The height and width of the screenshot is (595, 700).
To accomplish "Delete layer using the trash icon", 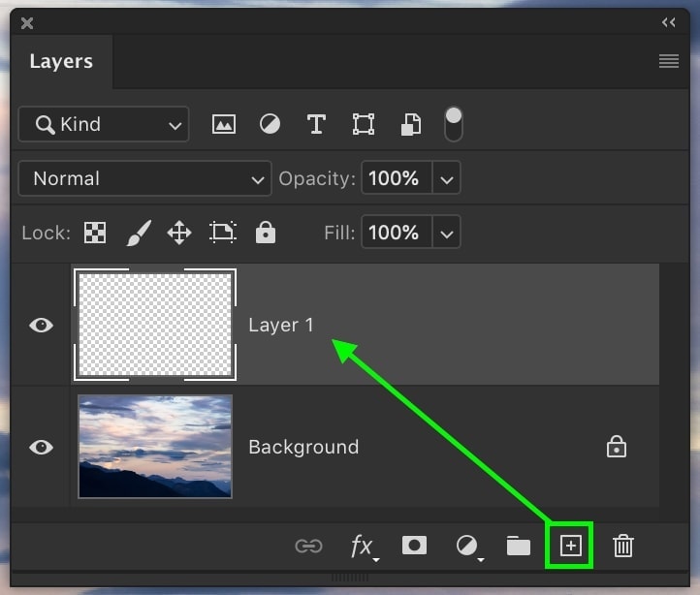I will (623, 547).
